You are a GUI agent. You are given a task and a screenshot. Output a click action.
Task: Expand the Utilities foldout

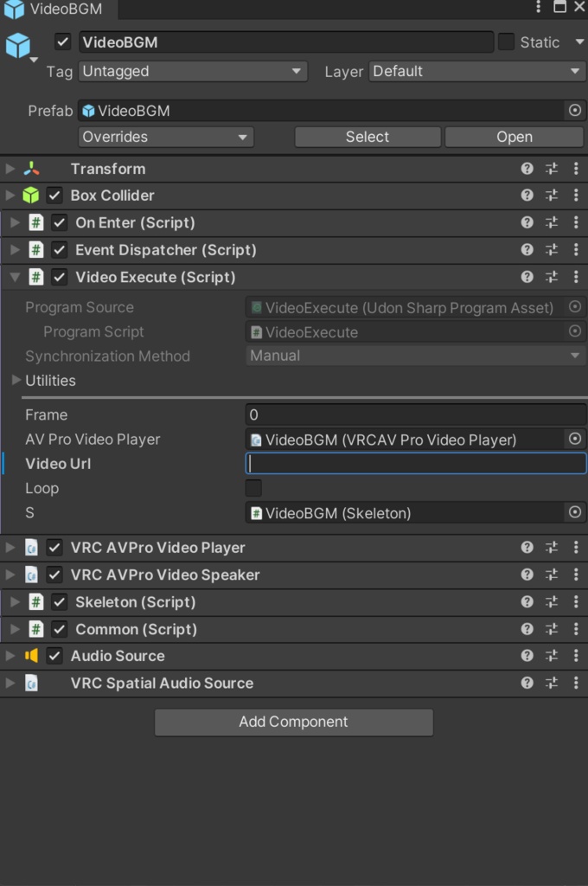16,380
